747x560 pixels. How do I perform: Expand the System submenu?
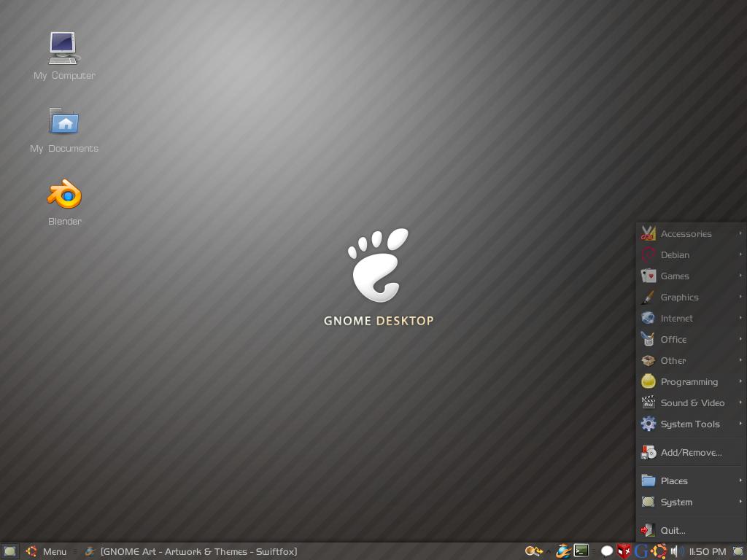tap(692, 502)
